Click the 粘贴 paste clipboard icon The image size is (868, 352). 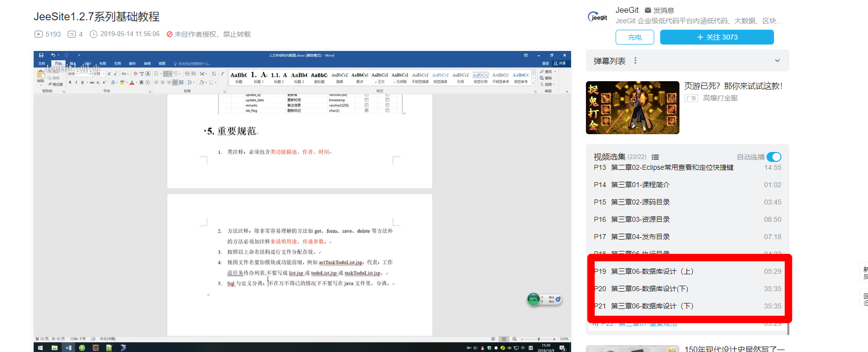point(41,74)
